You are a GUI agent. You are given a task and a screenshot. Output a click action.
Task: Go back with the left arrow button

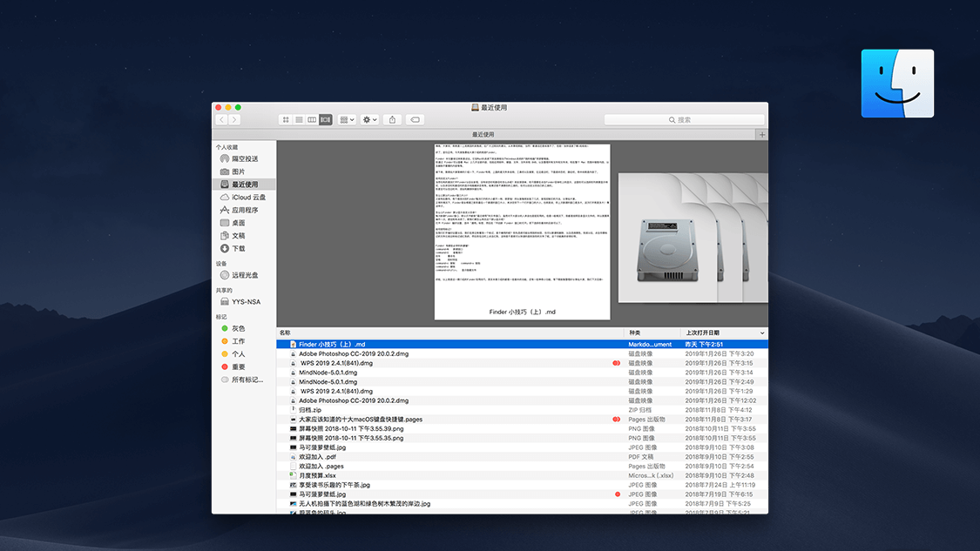tap(222, 119)
